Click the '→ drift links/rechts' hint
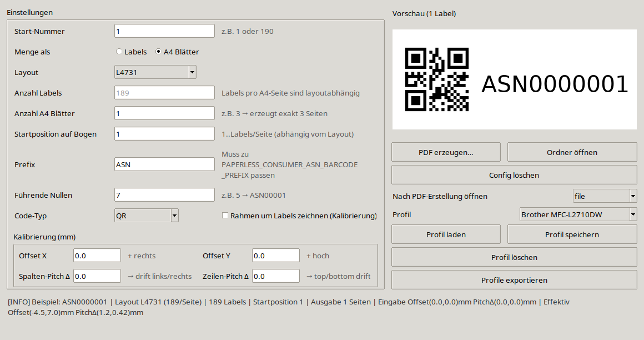The height and width of the screenshot is (340, 644). [159, 276]
